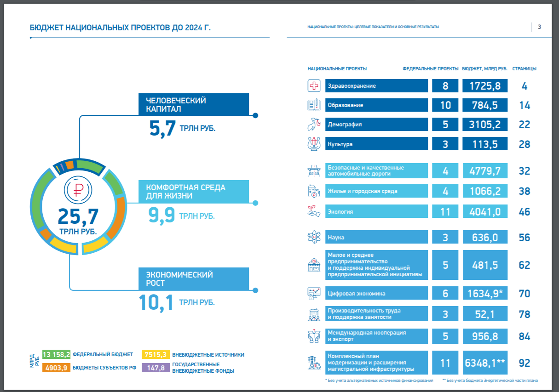Click the Digital Economy chart icon
The height and width of the screenshot is (392, 559).
click(x=314, y=293)
